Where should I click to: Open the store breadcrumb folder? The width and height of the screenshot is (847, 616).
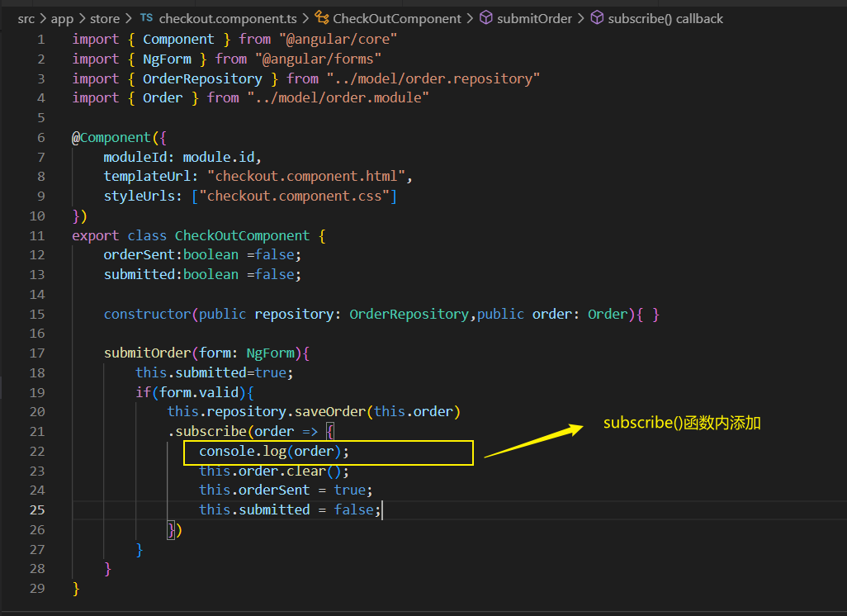click(105, 19)
